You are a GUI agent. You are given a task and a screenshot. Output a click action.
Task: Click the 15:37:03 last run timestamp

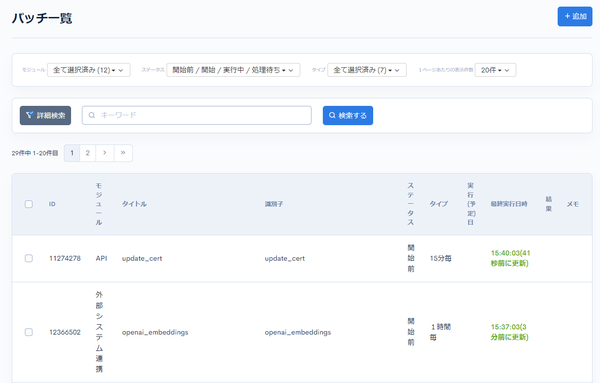click(x=509, y=332)
